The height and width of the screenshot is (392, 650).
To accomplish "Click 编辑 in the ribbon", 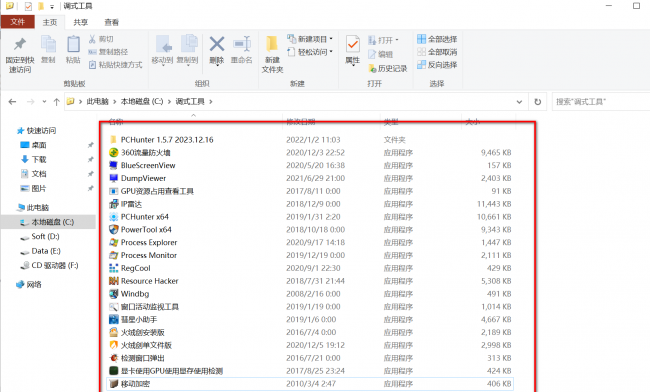I will click(x=381, y=54).
